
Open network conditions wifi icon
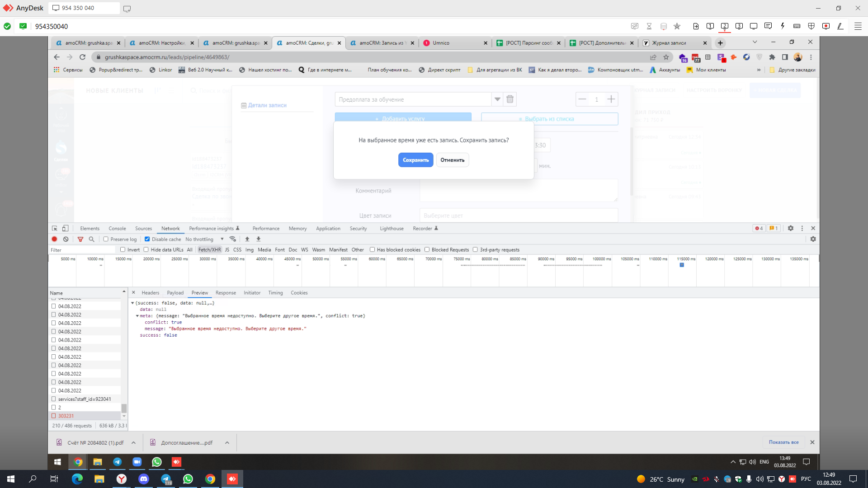tap(233, 239)
